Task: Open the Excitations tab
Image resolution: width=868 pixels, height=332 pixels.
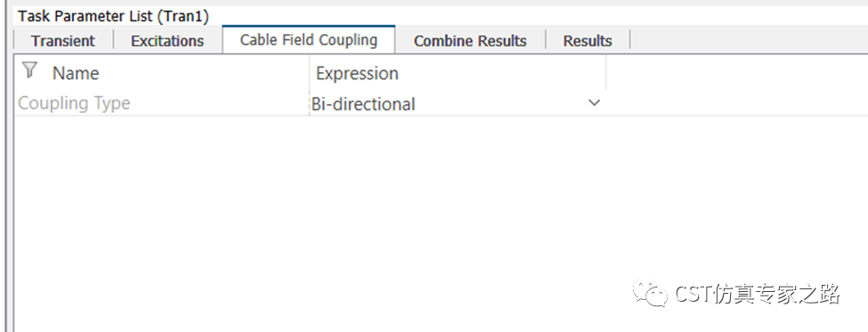Action: pos(167,41)
